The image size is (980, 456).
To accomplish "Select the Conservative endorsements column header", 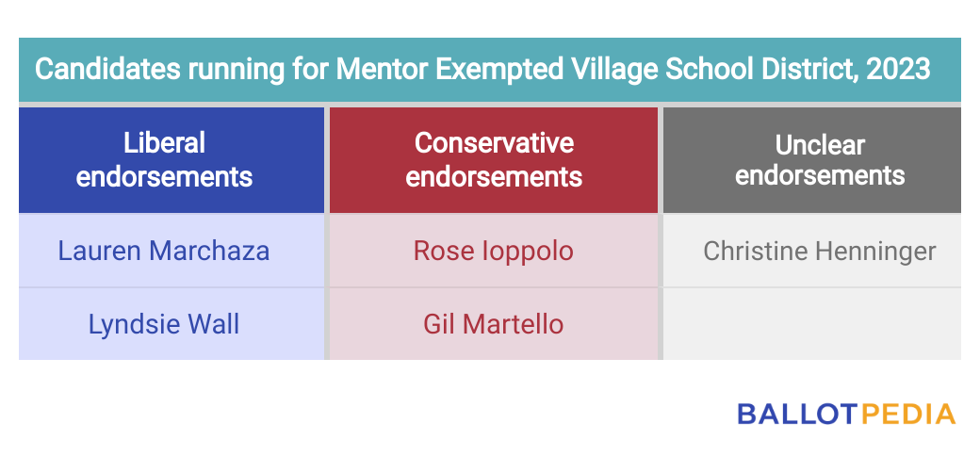I will click(494, 159).
